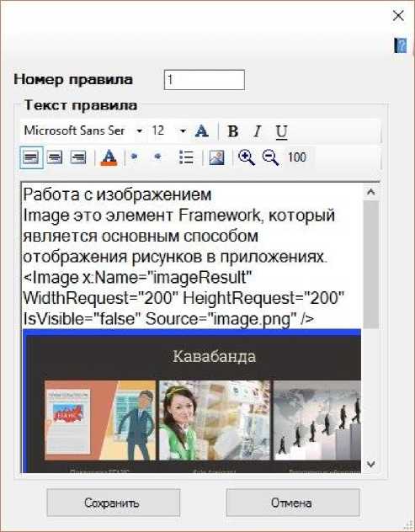Image resolution: width=415 pixels, height=532 pixels.
Task: Toggle the bulleted list icon
Action: click(x=186, y=157)
